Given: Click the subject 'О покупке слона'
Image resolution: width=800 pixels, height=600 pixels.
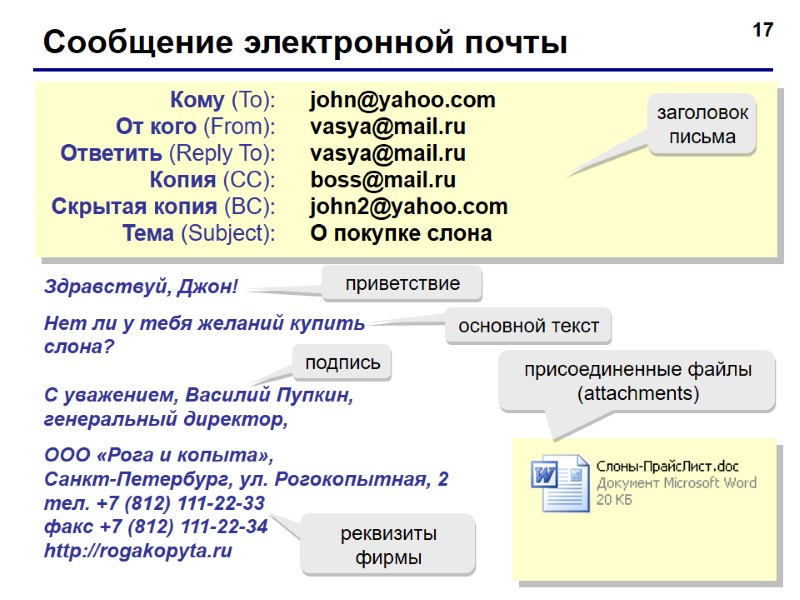Looking at the screenshot, I should (401, 233).
